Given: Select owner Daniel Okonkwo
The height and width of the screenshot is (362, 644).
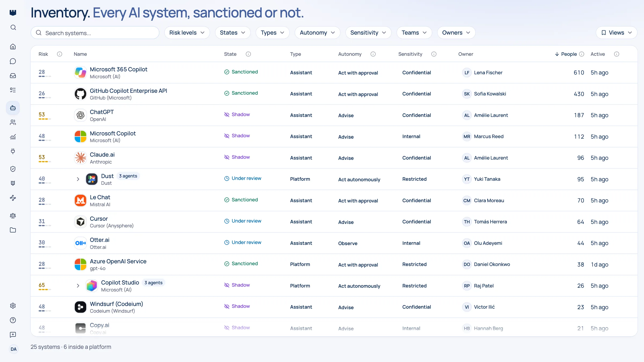Looking at the screenshot, I should [x=486, y=264].
